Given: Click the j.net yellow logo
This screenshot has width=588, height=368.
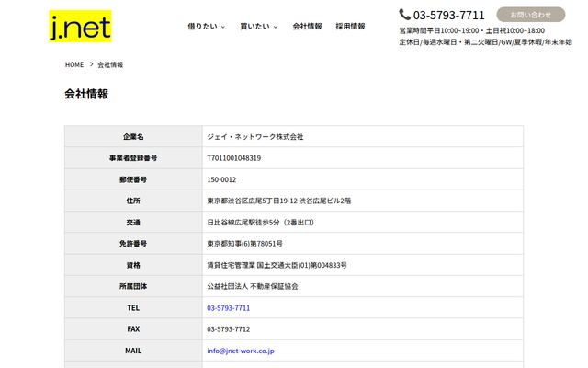Looking at the screenshot, I should tap(80, 27).
